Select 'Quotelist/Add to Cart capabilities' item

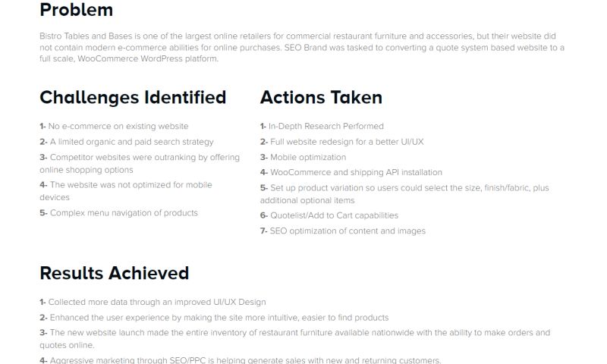329,215
